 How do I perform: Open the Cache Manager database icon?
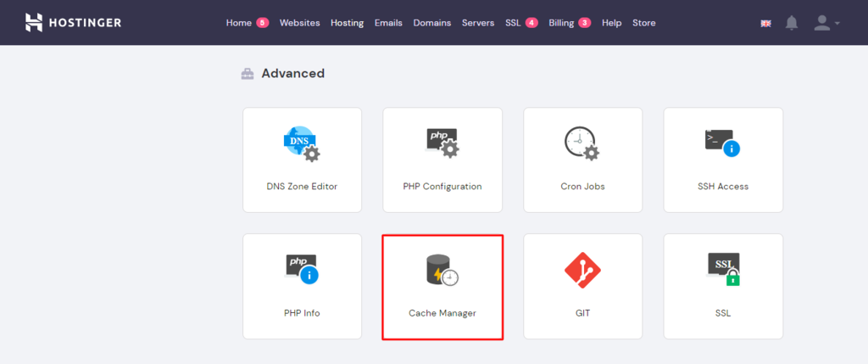tap(442, 270)
